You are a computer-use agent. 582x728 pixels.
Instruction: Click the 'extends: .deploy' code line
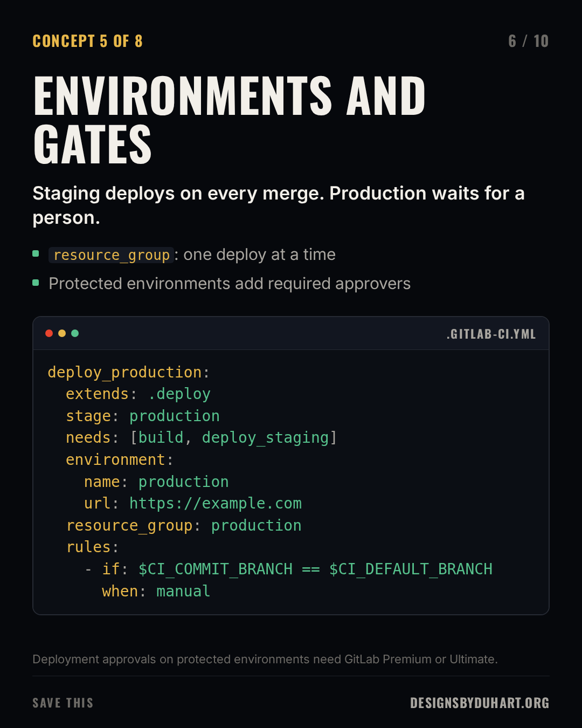pos(138,394)
